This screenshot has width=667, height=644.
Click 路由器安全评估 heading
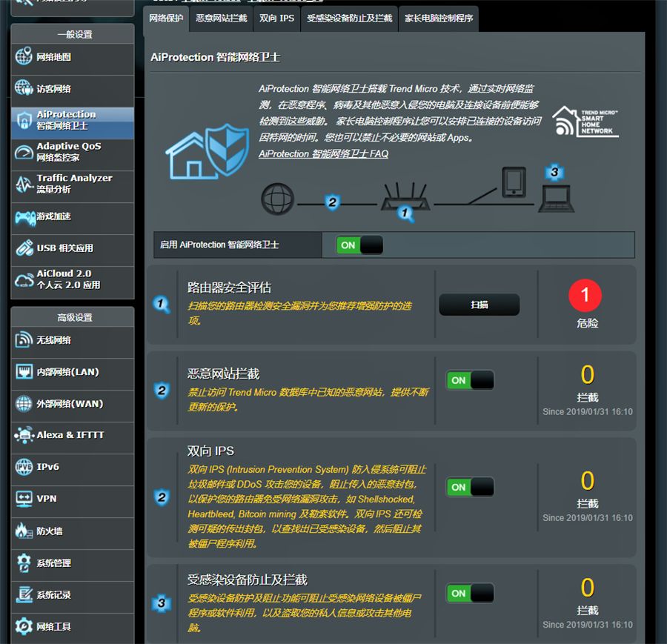point(229,288)
